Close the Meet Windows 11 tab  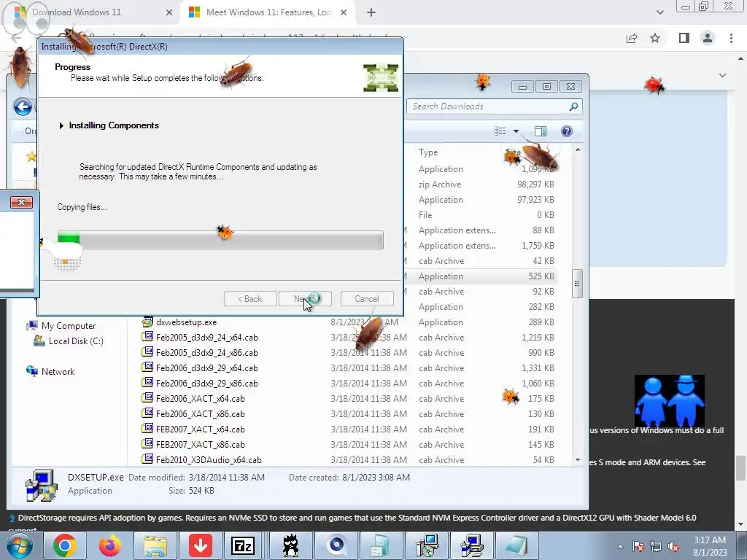pos(344,13)
